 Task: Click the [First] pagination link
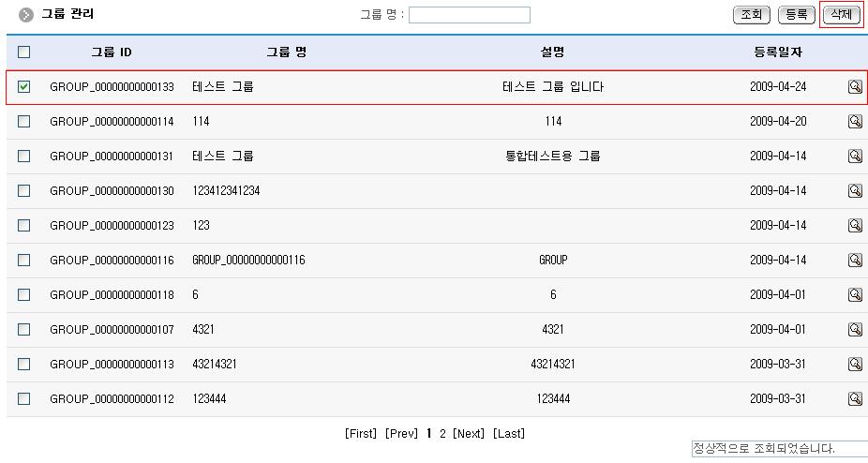click(x=361, y=434)
